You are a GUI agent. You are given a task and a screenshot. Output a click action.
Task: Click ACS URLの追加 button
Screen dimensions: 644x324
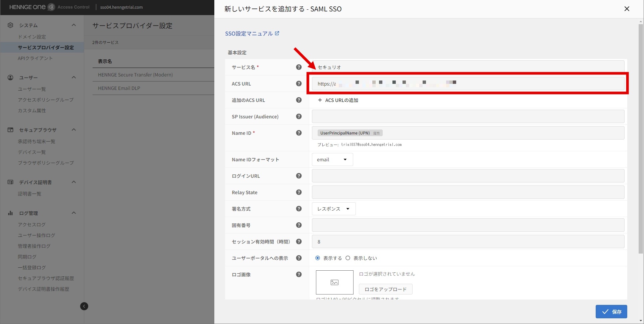pyautogui.click(x=338, y=100)
